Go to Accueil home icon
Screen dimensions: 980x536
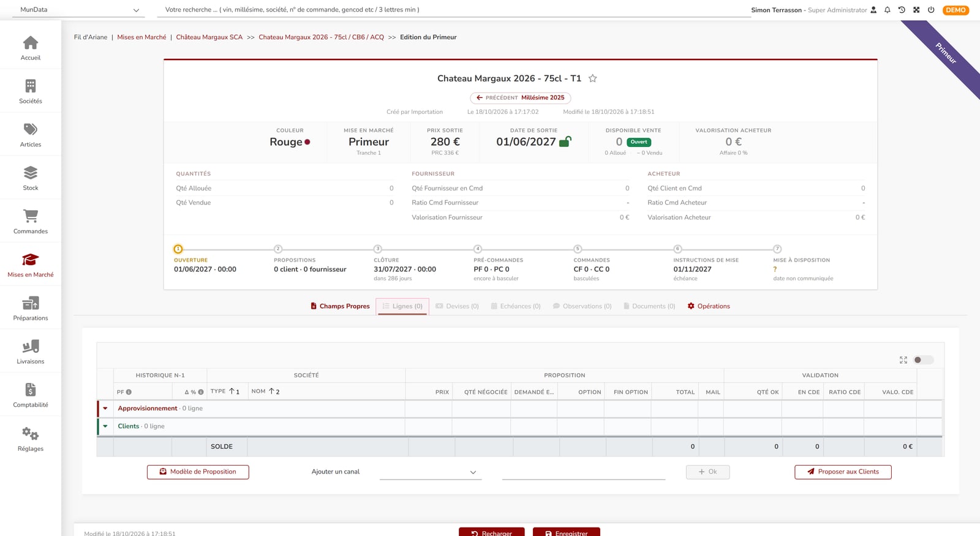coord(31,43)
